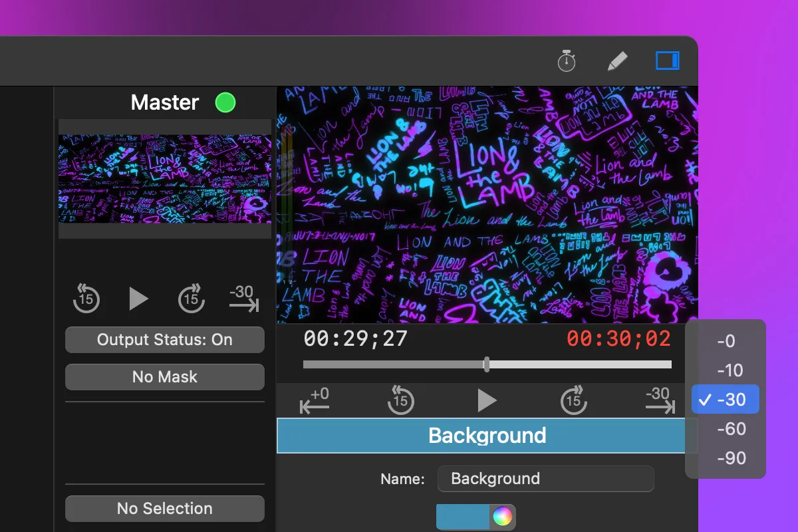This screenshot has width=798, height=532.
Task: Select the currently checked -30 menu entry
Action: pyautogui.click(x=725, y=399)
